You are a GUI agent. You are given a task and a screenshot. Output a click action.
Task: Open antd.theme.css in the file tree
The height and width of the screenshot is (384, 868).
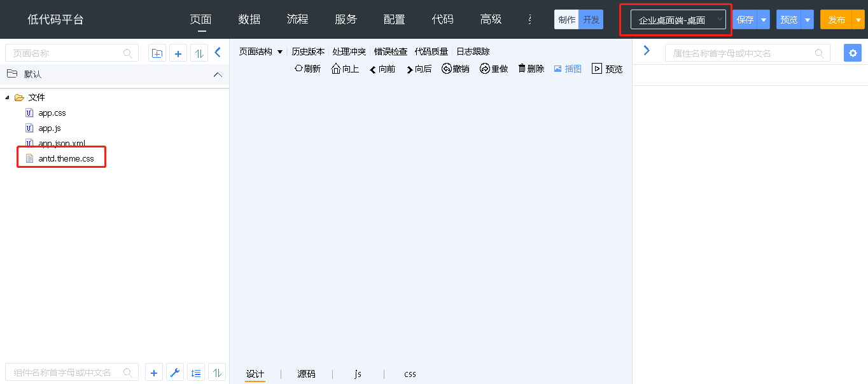click(x=66, y=158)
